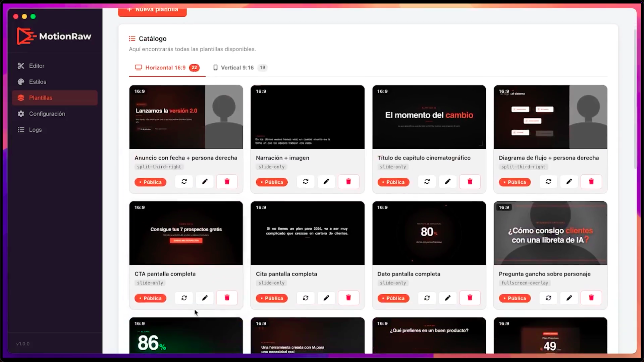Toggle Pública status on 'Pregunta gancho sobre personaje'

515,298
